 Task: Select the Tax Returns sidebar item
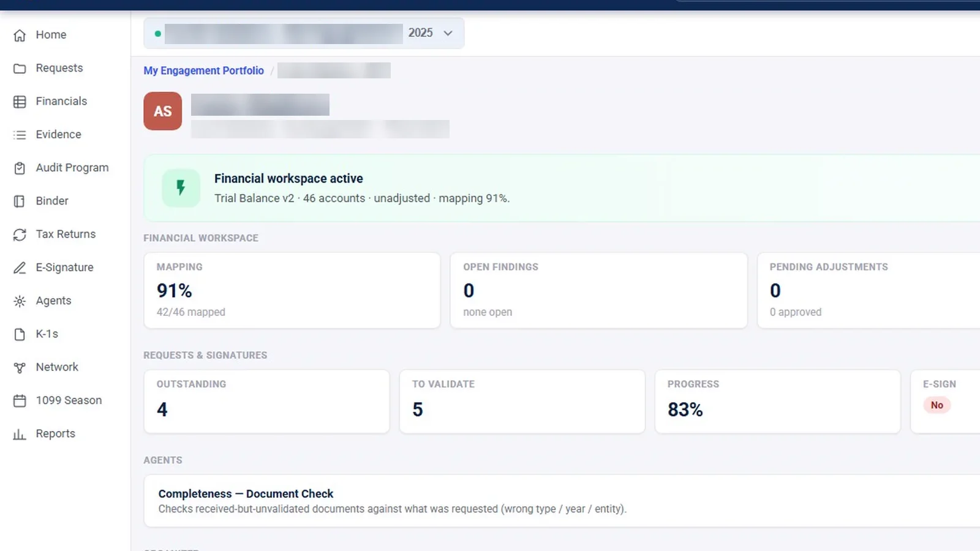click(x=66, y=234)
